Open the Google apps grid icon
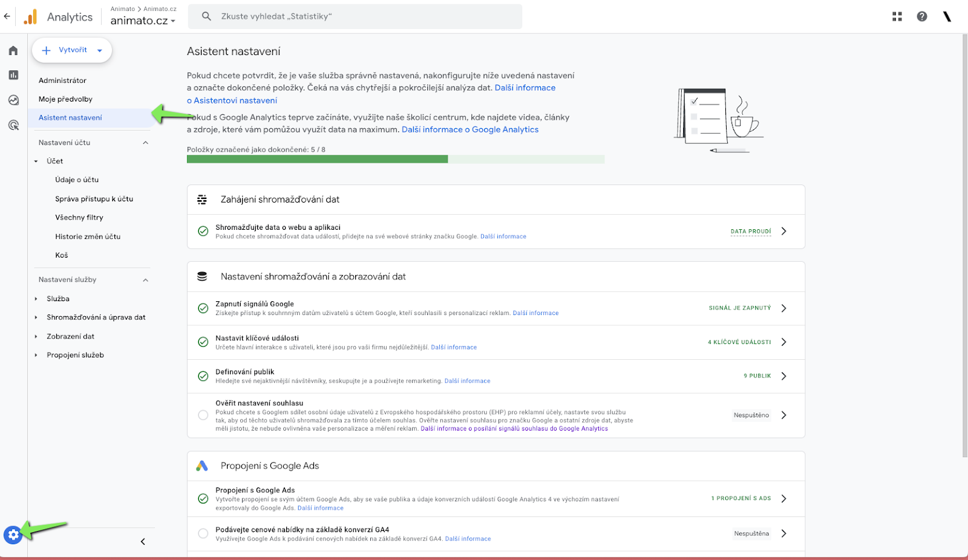This screenshot has height=560, width=968. coord(897,17)
